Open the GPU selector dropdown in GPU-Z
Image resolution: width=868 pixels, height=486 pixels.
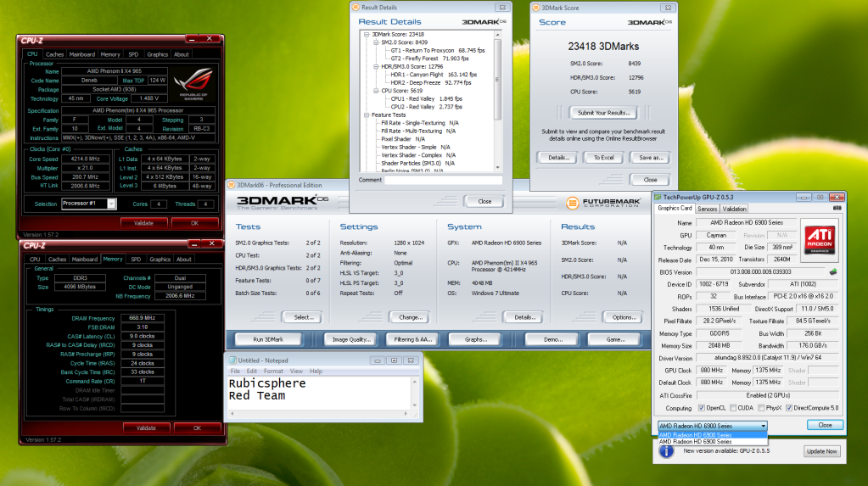713,426
